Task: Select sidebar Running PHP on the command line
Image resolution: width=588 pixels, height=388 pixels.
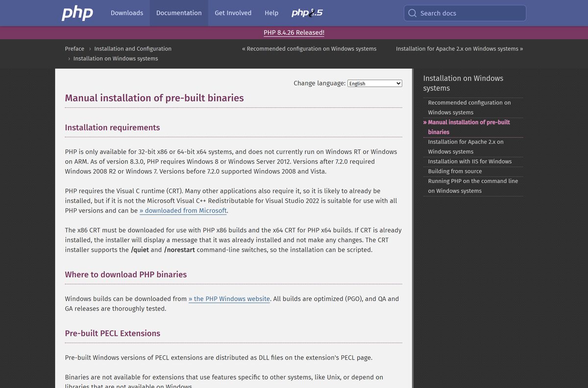Action: (473, 186)
